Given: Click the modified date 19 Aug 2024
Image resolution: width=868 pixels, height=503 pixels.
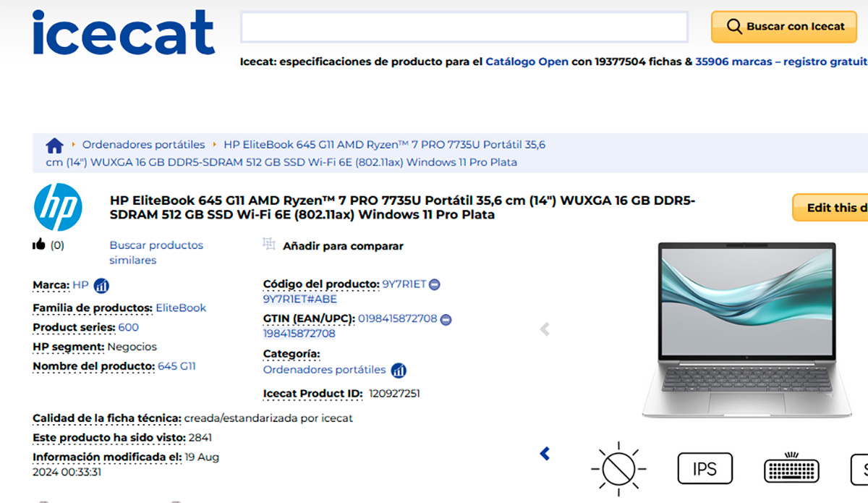Looking at the screenshot, I should [x=126, y=465].
